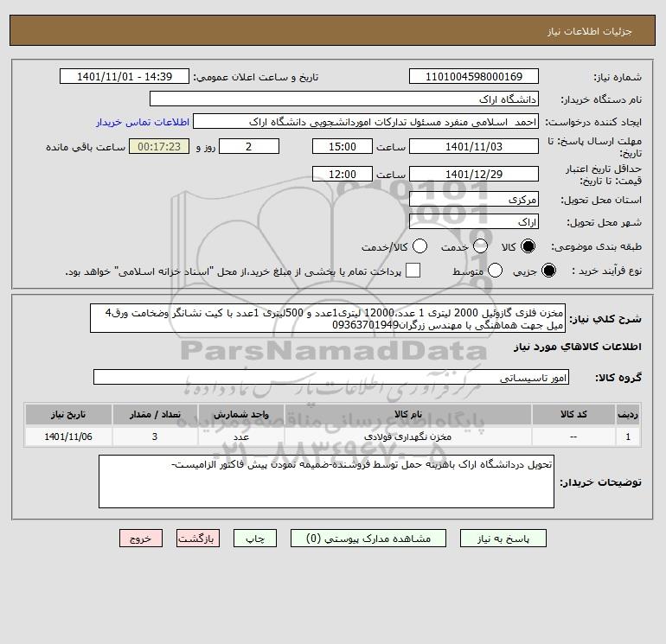Click the تاریخ نیاز column header
Viewport: 666px width, 644px height.
click(x=68, y=414)
